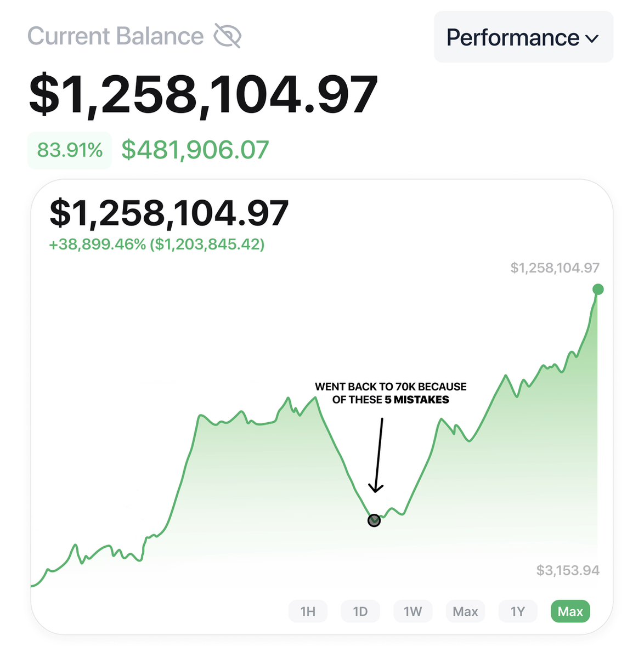
Task: Click the $481,906.07 gain amount
Action: 195,150
